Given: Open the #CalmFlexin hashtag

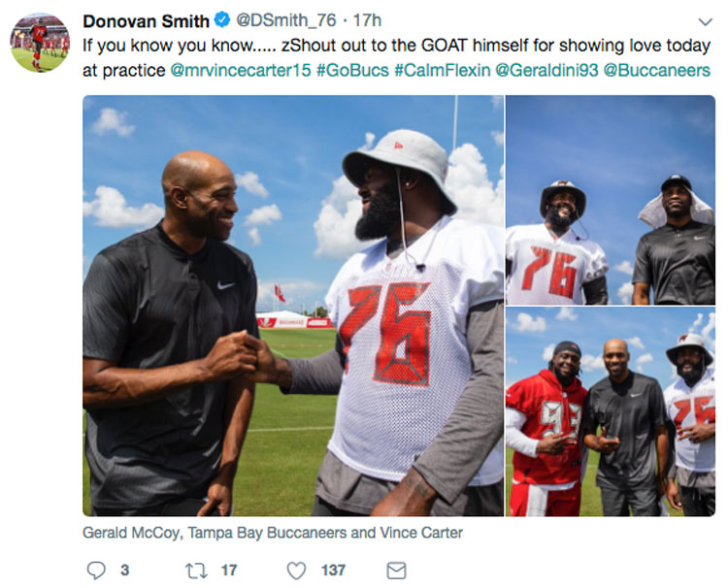Looking at the screenshot, I should point(443,71).
